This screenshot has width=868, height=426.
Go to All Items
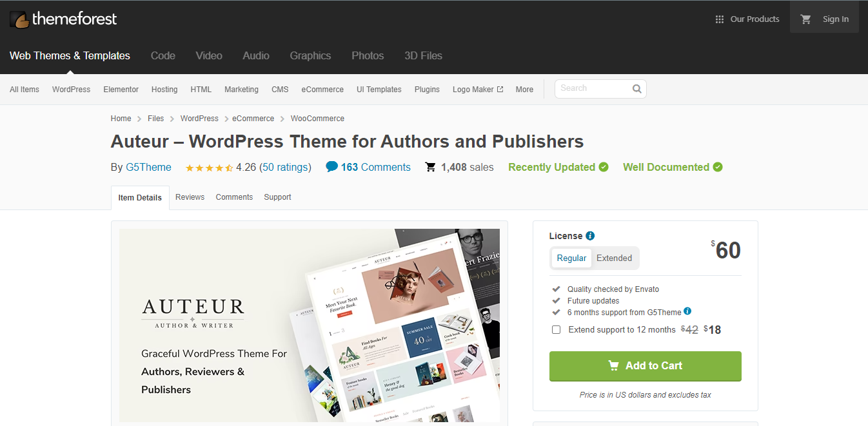25,90
